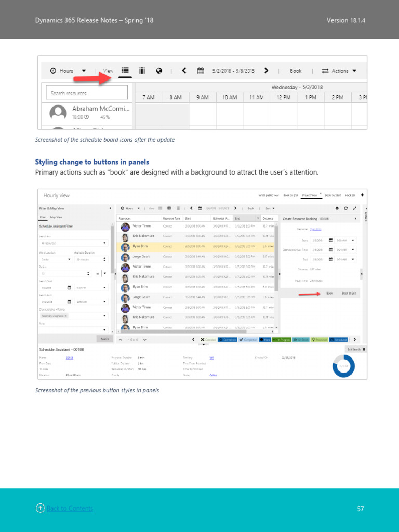The width and height of the screenshot is (399, 532).
Task: Collapse the Filter & Map View panel
Action: [110, 208]
